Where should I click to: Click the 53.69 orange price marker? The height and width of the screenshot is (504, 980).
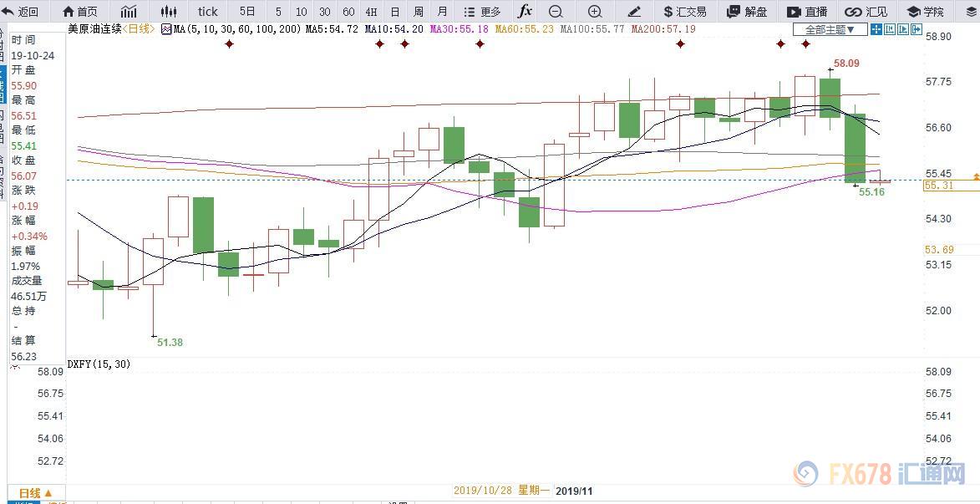tap(939, 250)
